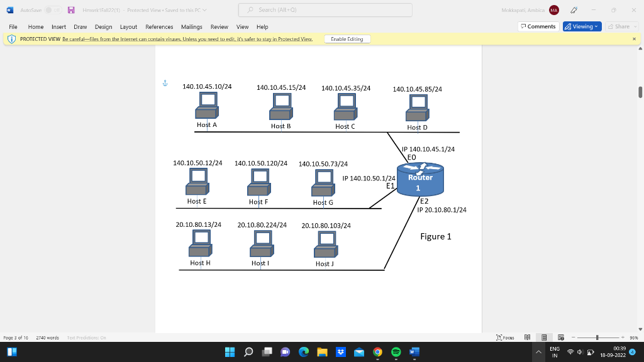Open the References ribbon tab
Screen dimensions: 644x362
coord(159,27)
